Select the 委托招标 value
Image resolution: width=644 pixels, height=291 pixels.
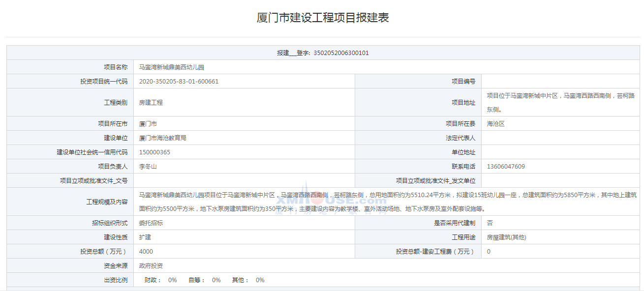(151, 223)
